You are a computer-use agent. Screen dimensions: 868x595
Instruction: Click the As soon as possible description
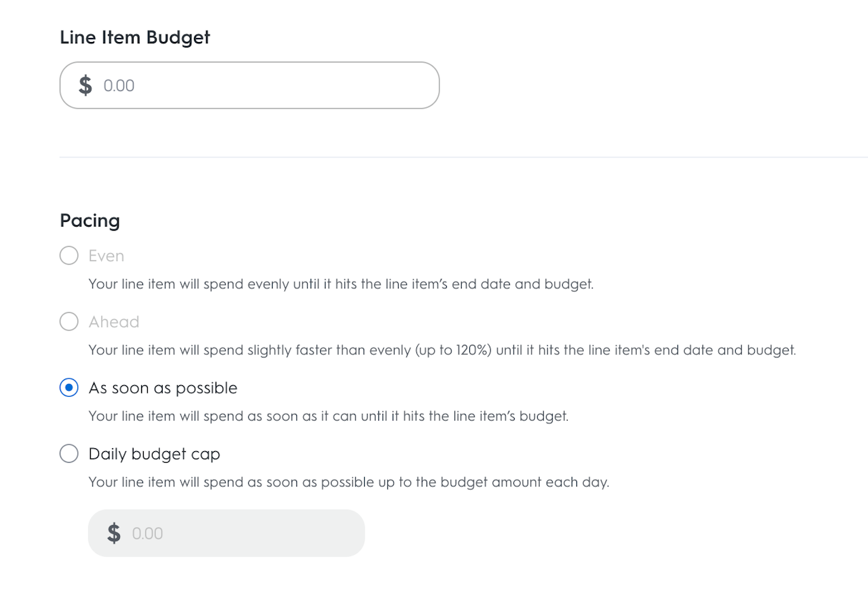[328, 416]
